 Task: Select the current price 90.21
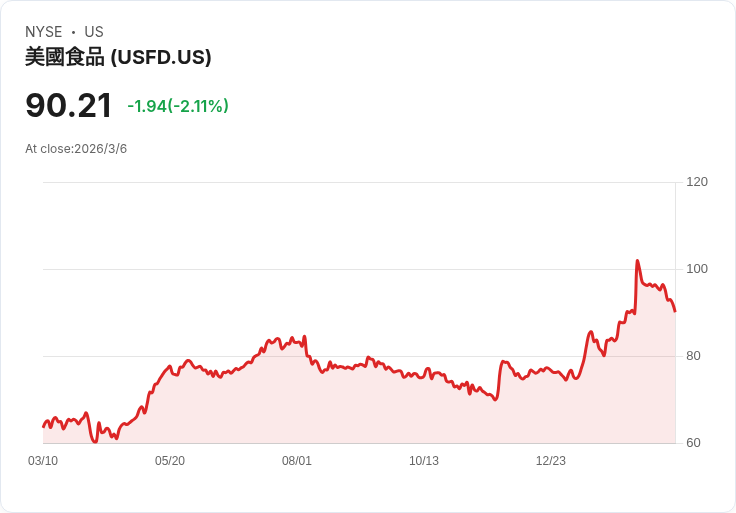[68, 105]
